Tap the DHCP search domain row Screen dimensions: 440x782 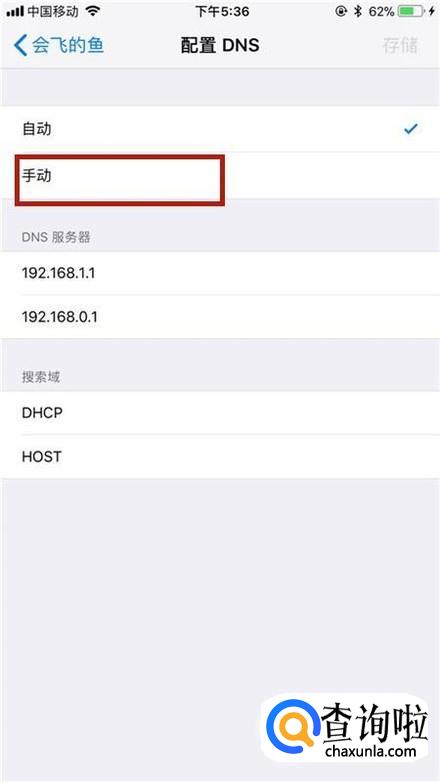tap(220, 413)
